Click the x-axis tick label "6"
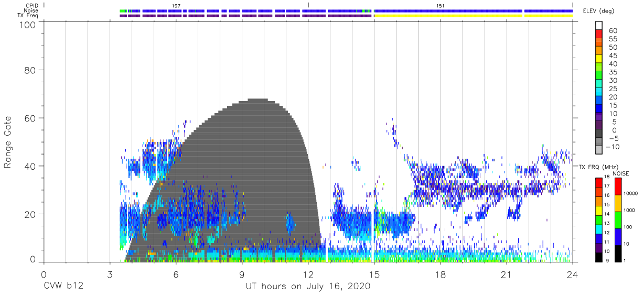Image resolution: width=644 pixels, height=297 pixels. [176, 274]
